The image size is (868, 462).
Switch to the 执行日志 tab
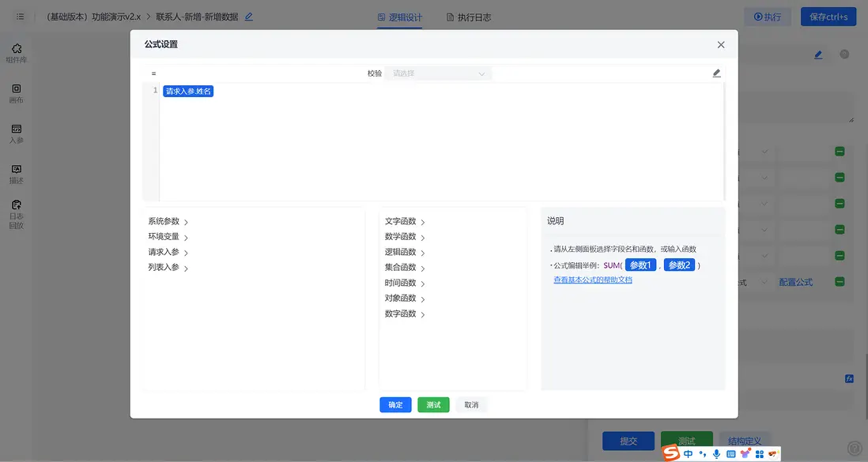pyautogui.click(x=469, y=17)
